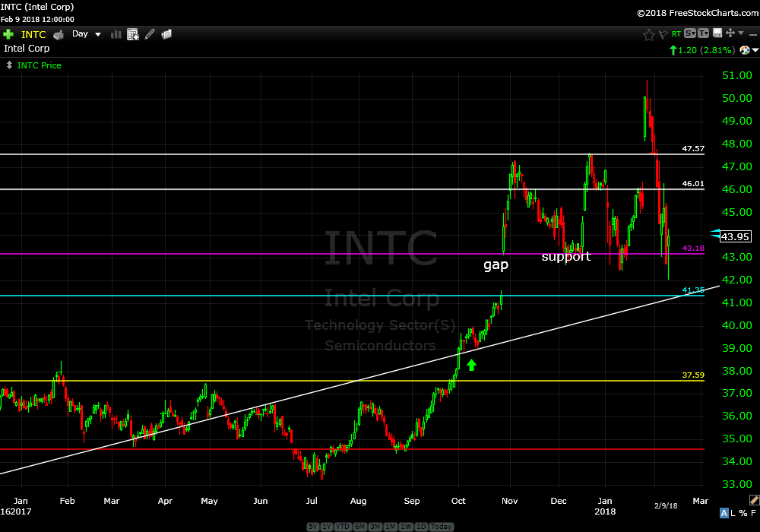Click the Today range button
Screen dimensions: 760x532
coord(441,527)
